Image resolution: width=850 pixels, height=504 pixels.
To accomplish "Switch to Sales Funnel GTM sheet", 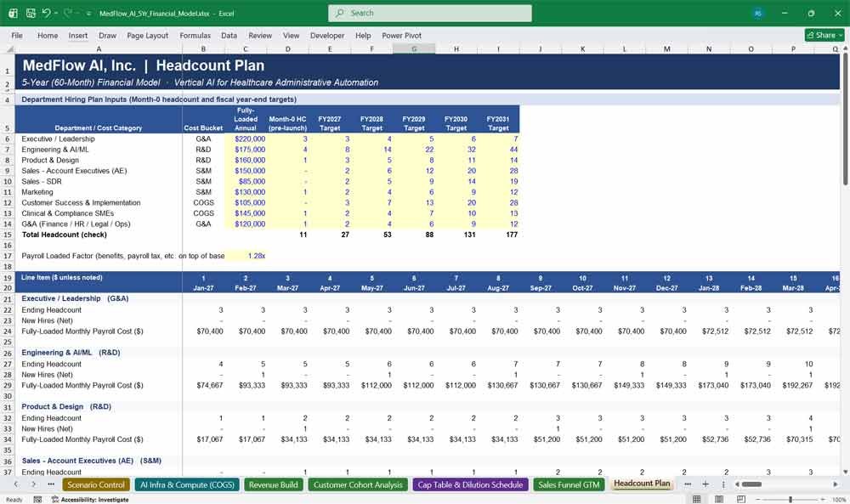I will (x=569, y=484).
